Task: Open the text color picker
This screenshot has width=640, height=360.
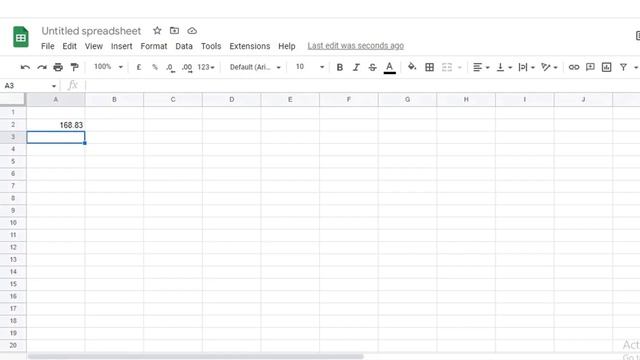Action: coord(390,67)
